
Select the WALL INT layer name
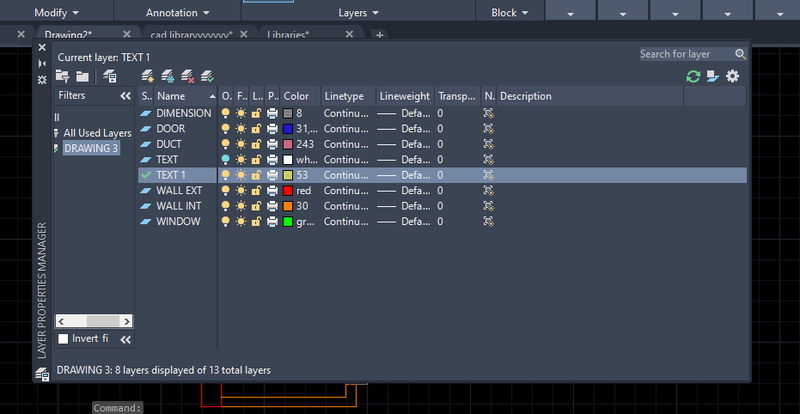click(x=179, y=206)
